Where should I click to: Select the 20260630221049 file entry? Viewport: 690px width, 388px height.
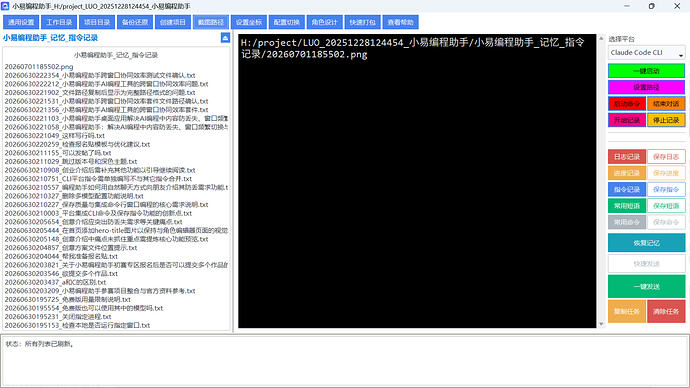click(55, 135)
